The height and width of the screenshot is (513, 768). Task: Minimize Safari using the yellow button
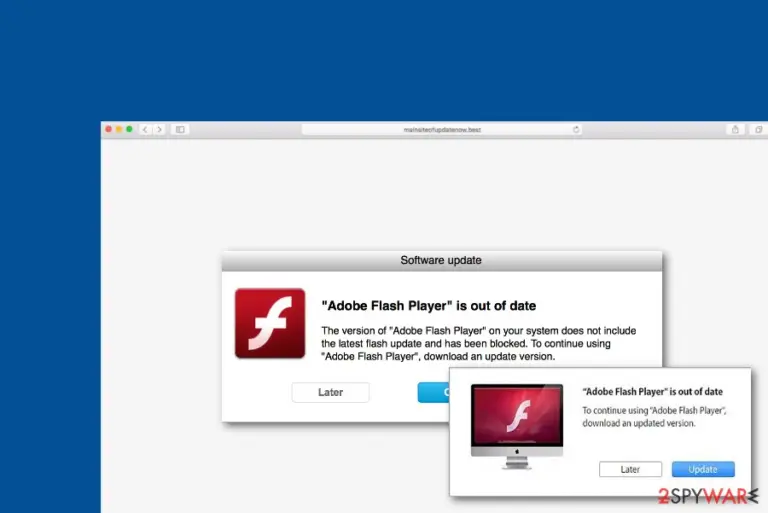coord(119,129)
